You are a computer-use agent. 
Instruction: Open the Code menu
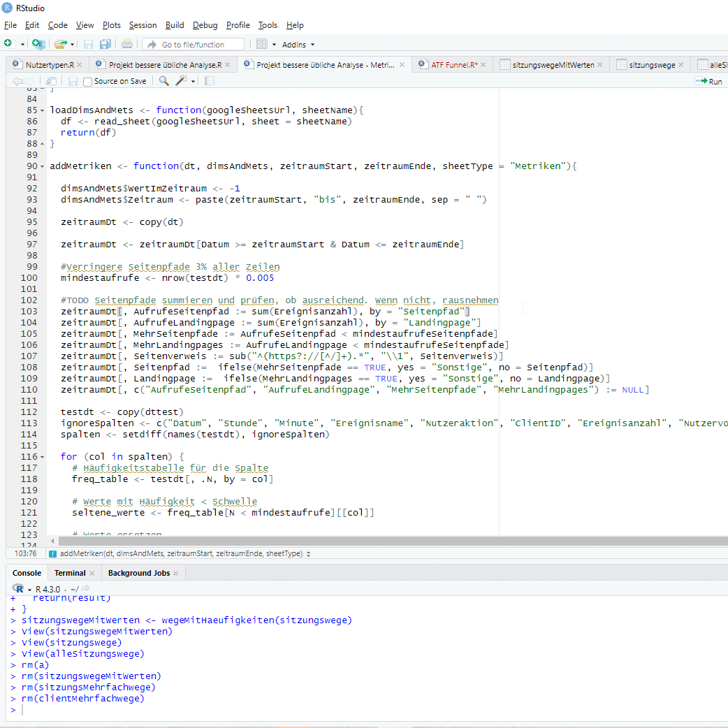(57, 25)
